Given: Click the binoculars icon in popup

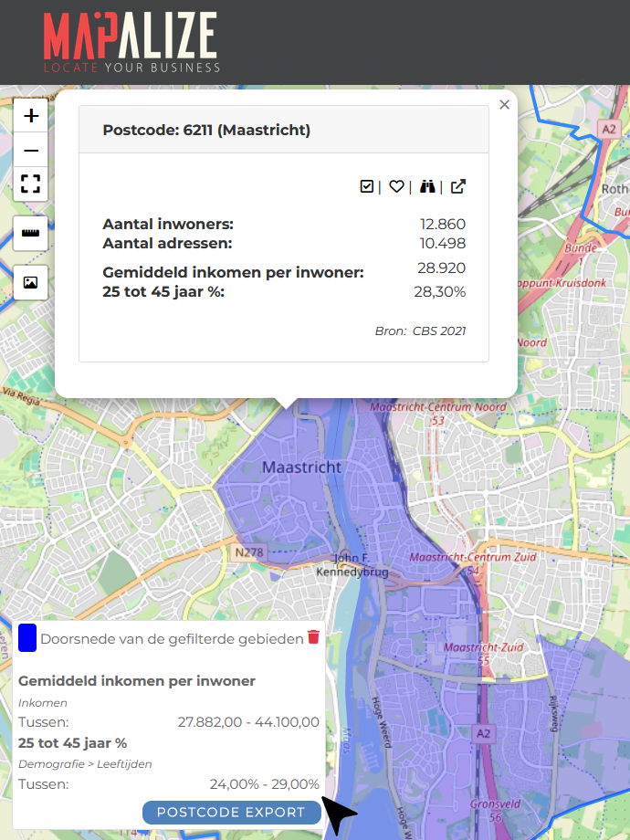Looking at the screenshot, I should 427,186.
